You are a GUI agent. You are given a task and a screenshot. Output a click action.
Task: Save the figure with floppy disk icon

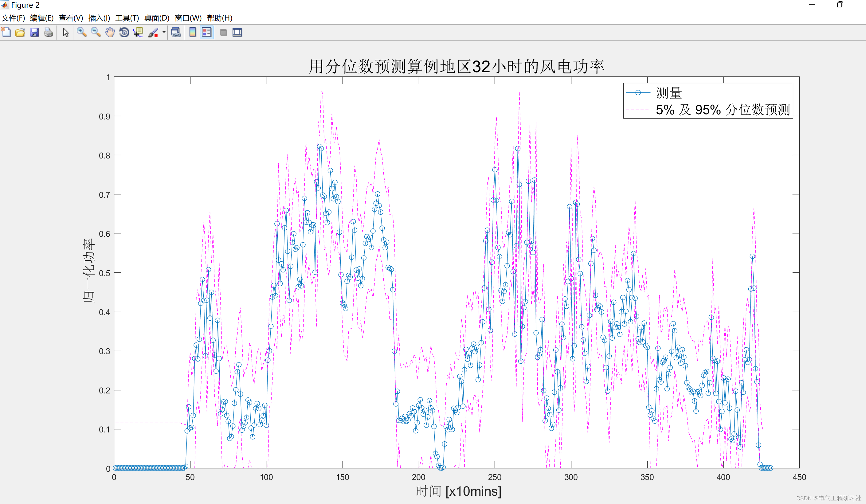click(x=34, y=33)
